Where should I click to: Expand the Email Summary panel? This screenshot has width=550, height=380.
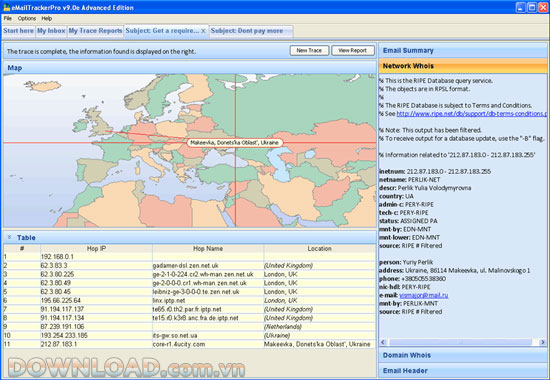[x=463, y=51]
